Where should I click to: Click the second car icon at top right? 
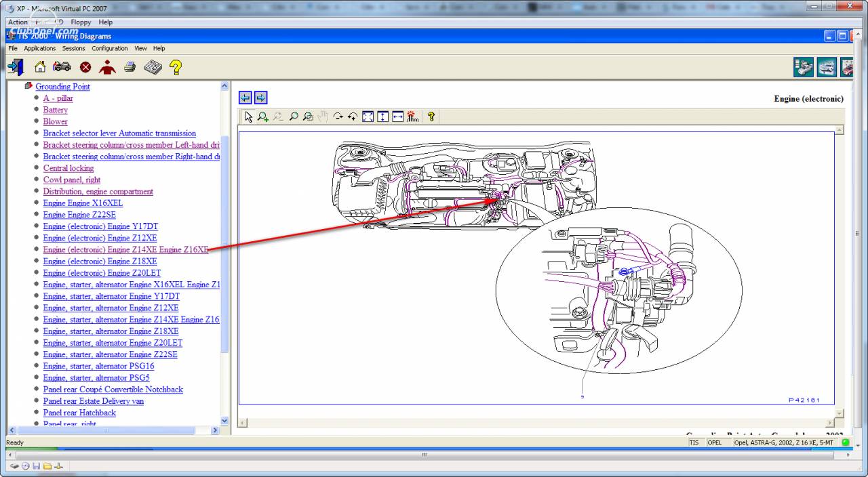click(x=827, y=67)
